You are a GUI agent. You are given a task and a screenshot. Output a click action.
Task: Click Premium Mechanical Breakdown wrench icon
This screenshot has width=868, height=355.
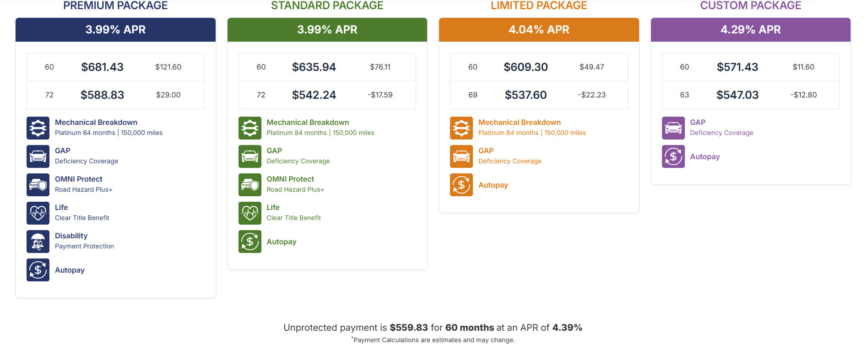click(38, 128)
